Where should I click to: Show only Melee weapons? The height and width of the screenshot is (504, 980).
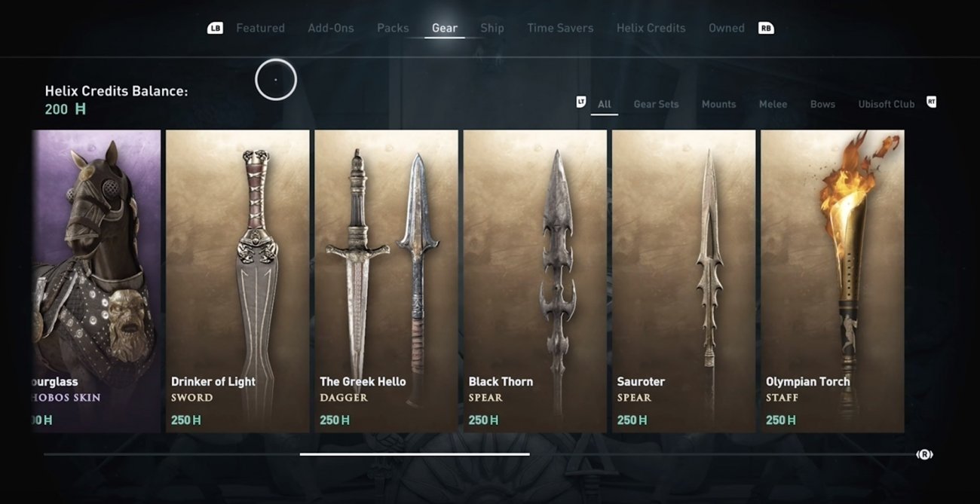(773, 104)
